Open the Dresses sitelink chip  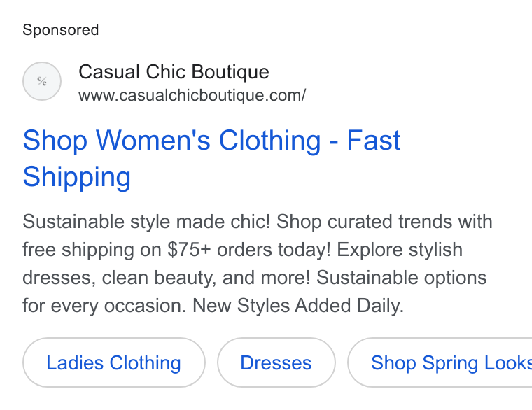pos(276,362)
